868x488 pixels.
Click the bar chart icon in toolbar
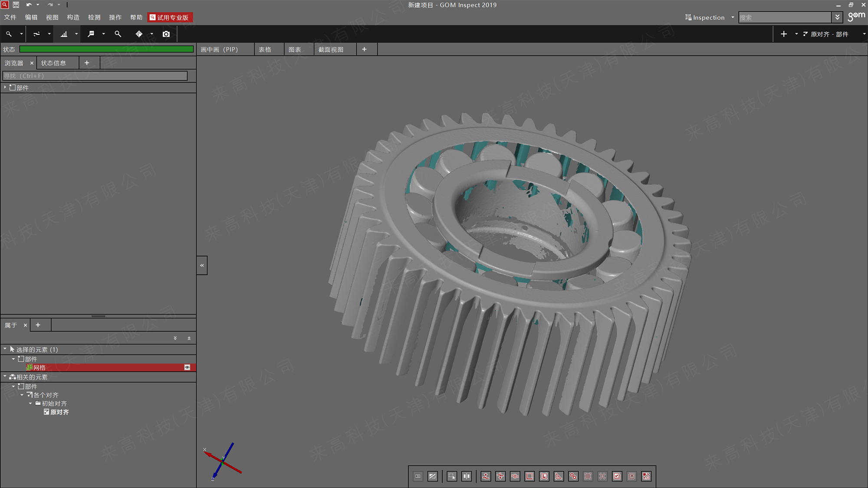pos(64,34)
